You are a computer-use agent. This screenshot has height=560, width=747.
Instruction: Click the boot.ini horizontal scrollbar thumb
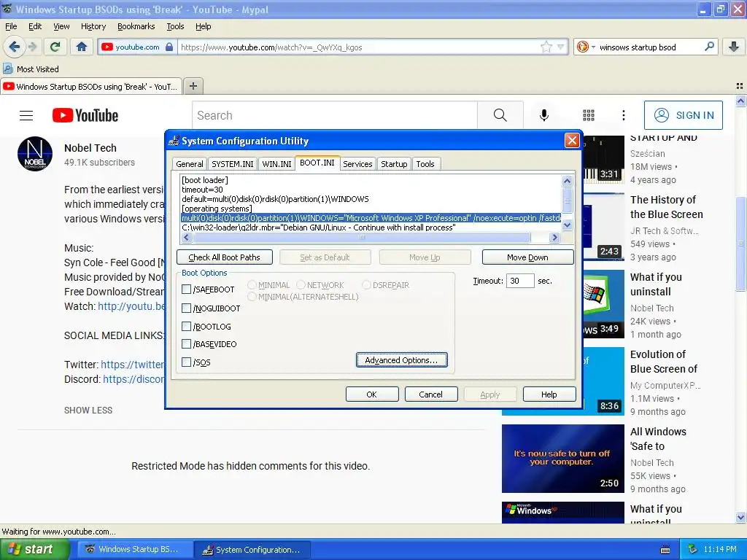click(362, 237)
